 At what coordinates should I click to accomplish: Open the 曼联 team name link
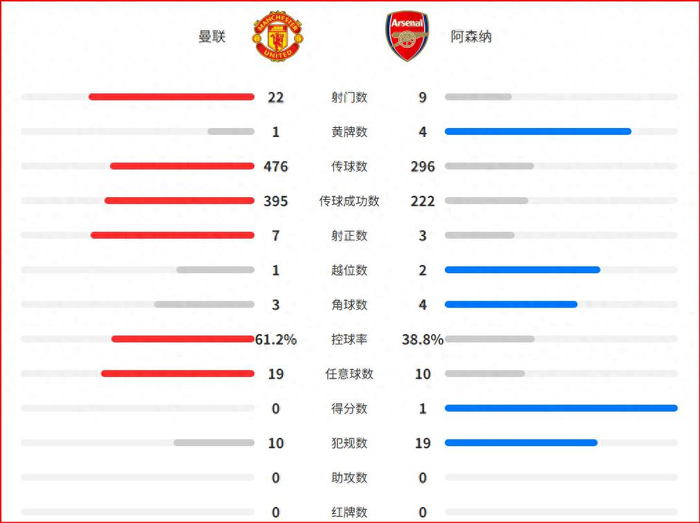[212, 37]
